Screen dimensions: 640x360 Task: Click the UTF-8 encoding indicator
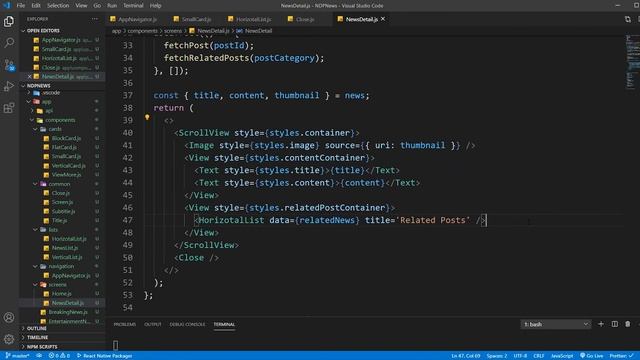click(x=520, y=356)
